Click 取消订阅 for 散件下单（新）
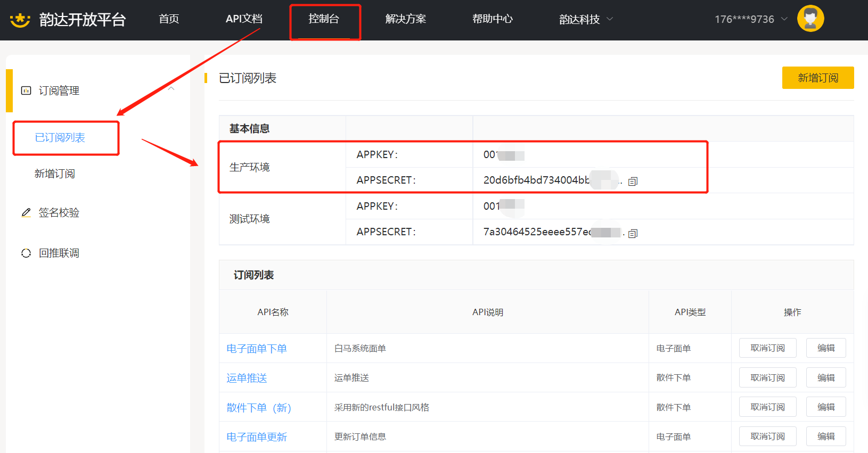The width and height of the screenshot is (868, 453). coord(767,407)
